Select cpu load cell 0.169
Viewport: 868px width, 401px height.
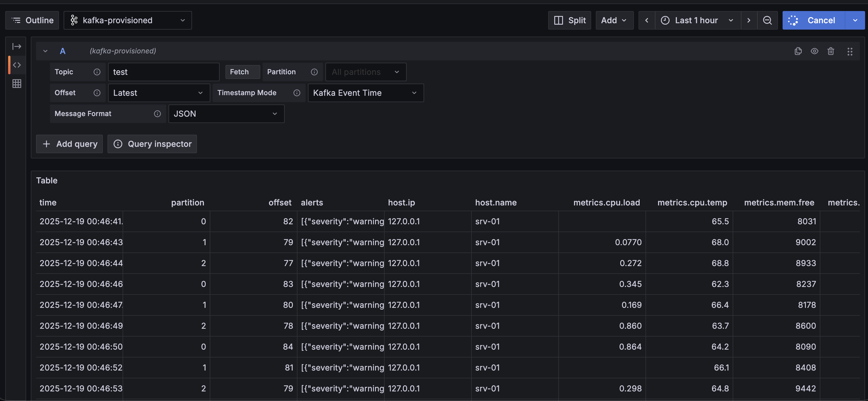(602, 305)
